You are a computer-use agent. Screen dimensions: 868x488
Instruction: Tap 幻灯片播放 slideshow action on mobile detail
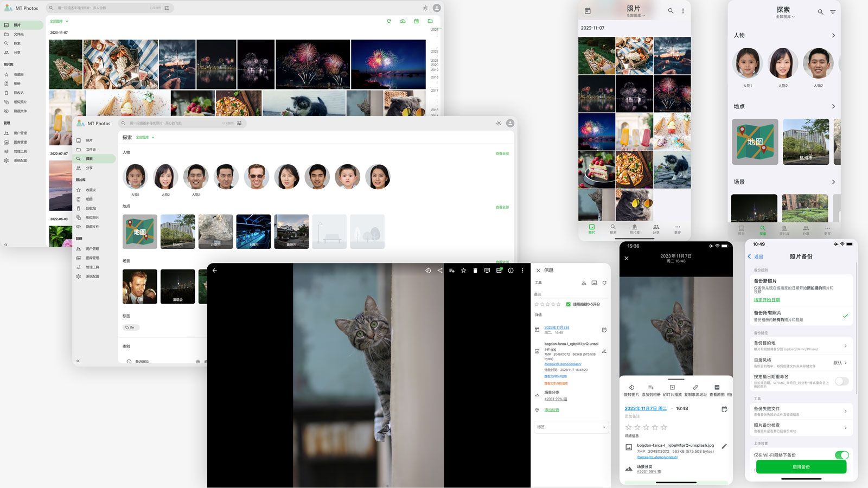672,390
